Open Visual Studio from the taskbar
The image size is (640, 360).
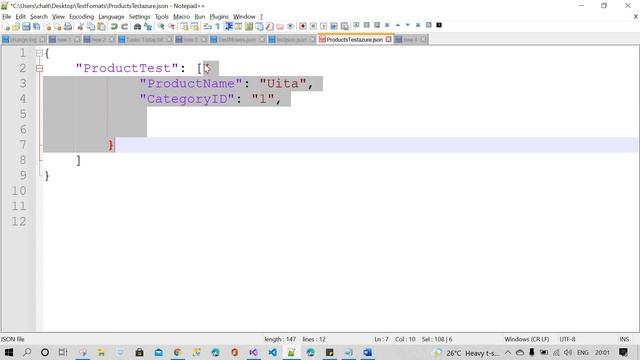click(x=253, y=352)
